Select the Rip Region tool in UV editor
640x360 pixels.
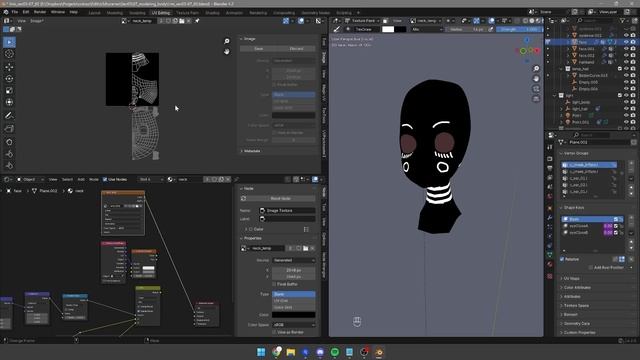(x=9, y=129)
